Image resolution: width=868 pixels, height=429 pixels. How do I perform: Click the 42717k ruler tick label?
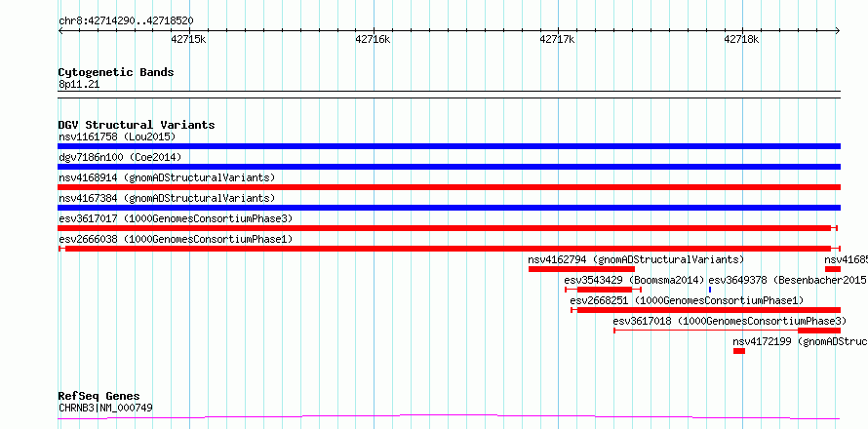pyautogui.click(x=558, y=39)
